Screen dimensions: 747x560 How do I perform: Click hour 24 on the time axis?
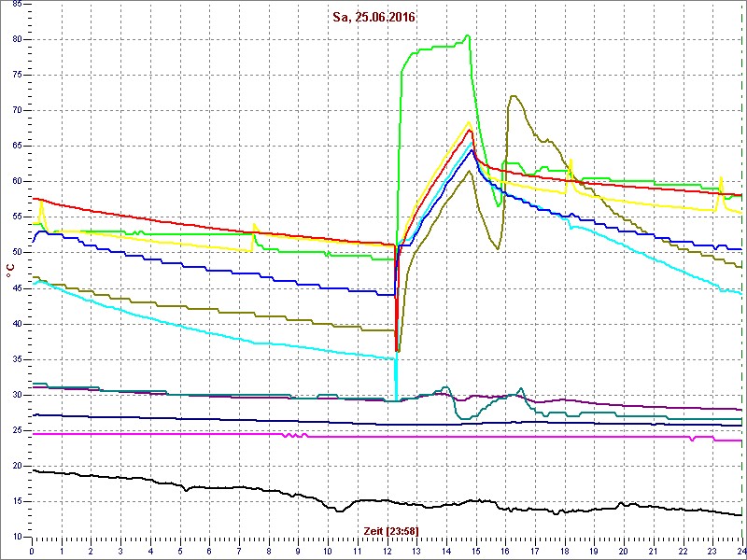(x=741, y=551)
